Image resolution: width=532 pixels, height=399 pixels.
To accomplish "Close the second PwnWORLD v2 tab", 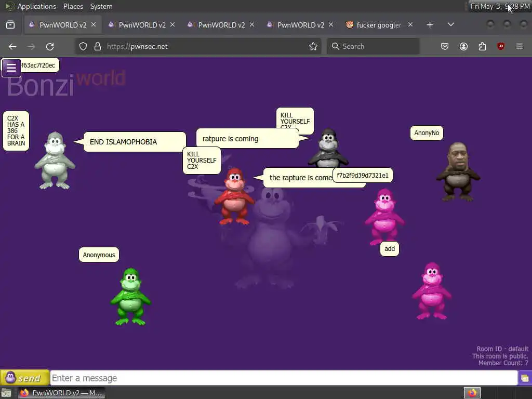I will [x=172, y=25].
